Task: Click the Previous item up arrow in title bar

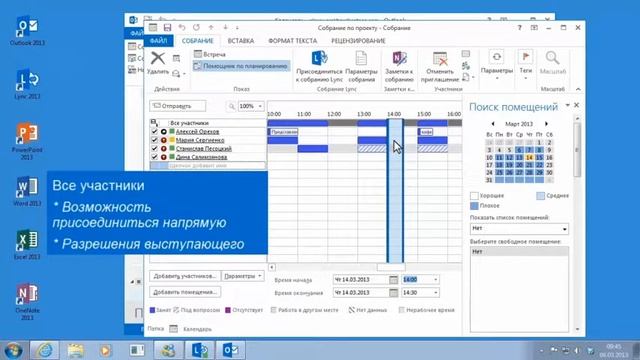Action: click(x=211, y=28)
